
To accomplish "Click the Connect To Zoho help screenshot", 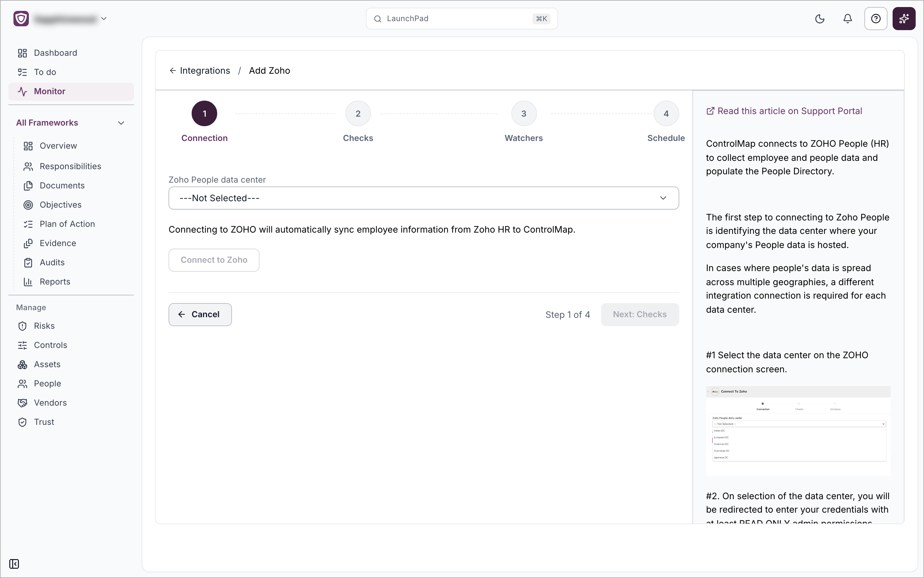I will coord(798,430).
